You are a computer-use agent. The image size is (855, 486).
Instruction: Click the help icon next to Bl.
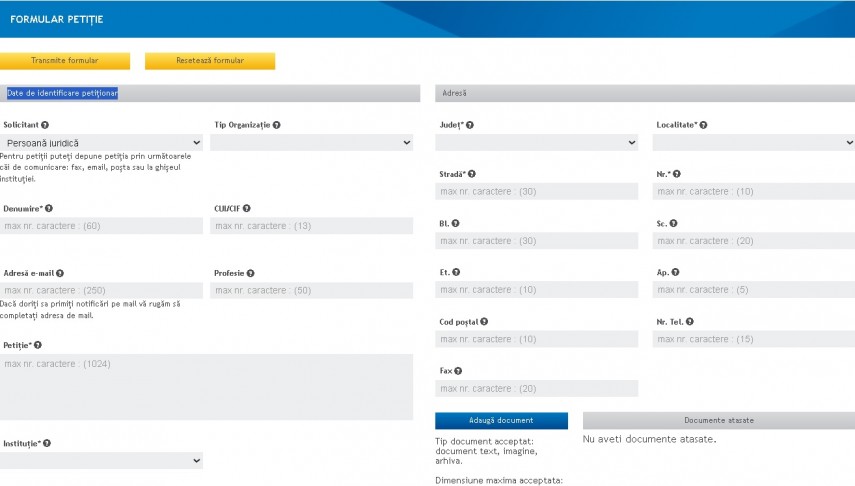pos(455,223)
